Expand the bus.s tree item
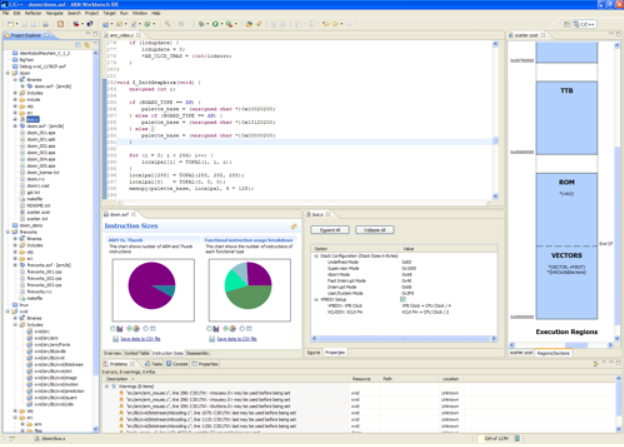The width and height of the screenshot is (624, 447). click(x=15, y=119)
